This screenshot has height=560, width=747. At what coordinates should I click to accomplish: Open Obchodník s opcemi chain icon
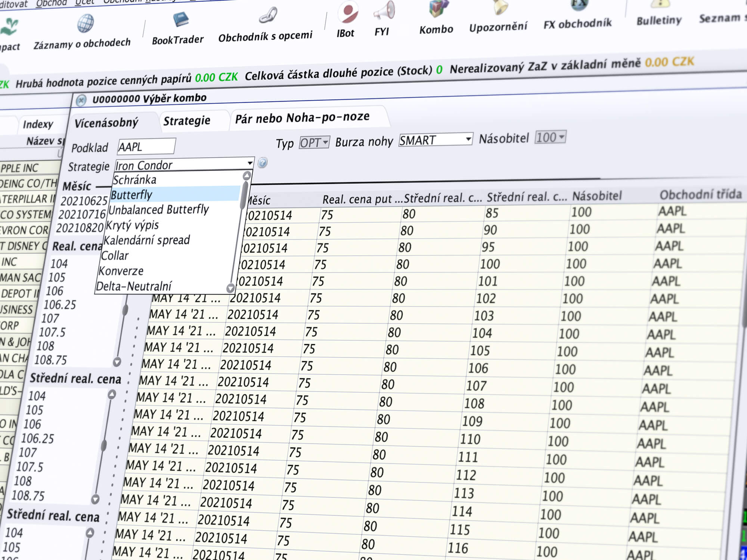pyautogui.click(x=268, y=16)
